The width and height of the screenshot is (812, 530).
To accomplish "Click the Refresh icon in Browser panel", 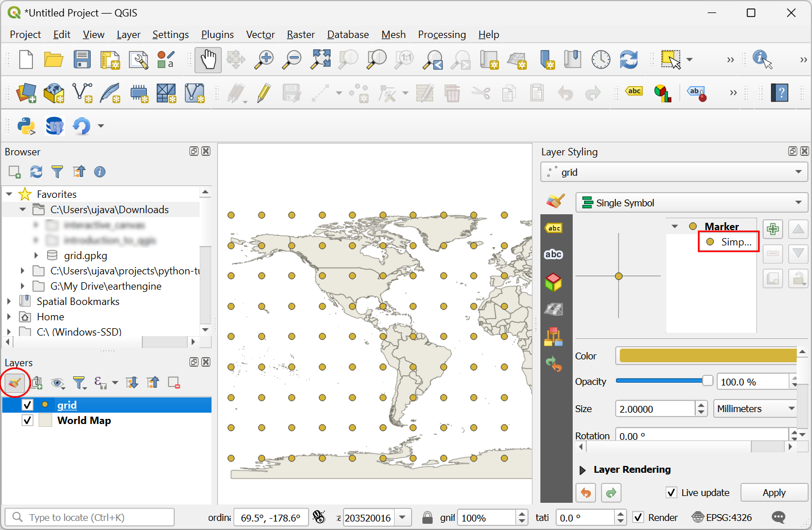I will click(x=36, y=172).
